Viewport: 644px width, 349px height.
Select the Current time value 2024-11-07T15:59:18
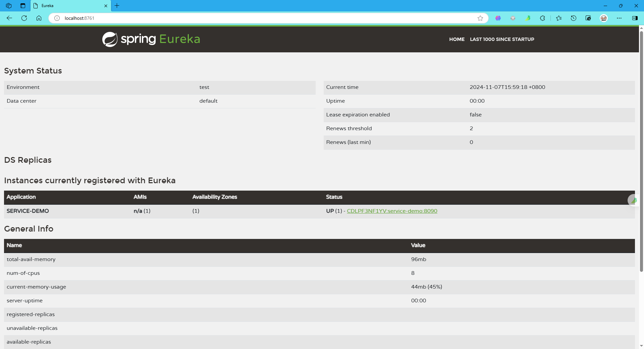507,87
